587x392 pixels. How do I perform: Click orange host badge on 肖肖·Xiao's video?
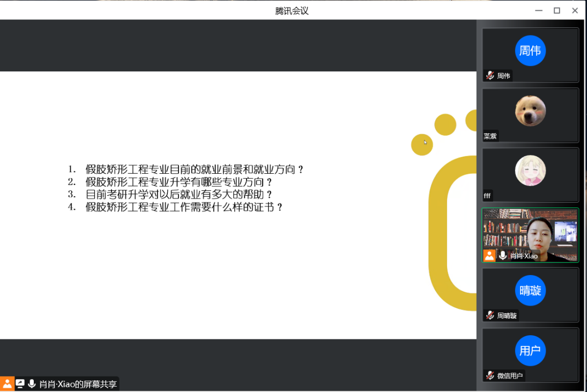click(489, 256)
